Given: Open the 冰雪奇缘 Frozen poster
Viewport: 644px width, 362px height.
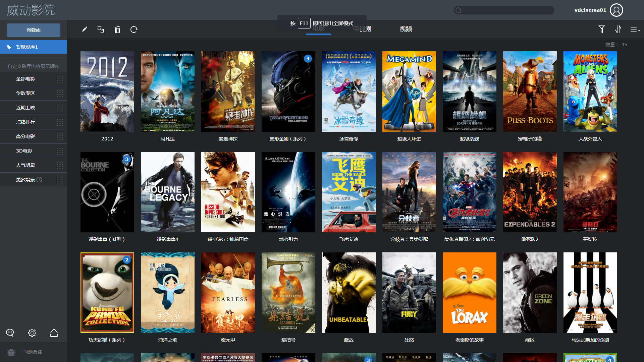Looking at the screenshot, I should tap(349, 92).
